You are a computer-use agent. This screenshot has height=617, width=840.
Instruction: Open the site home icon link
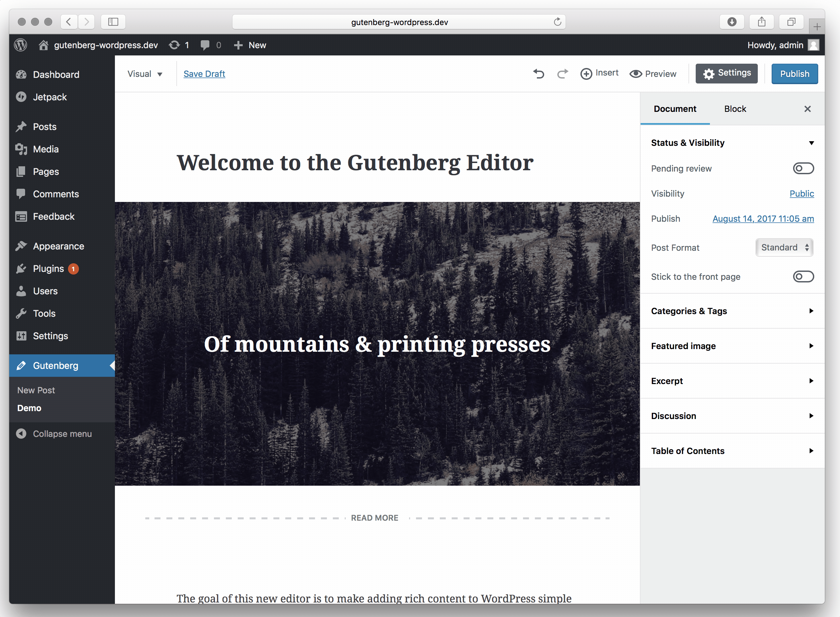(x=43, y=45)
